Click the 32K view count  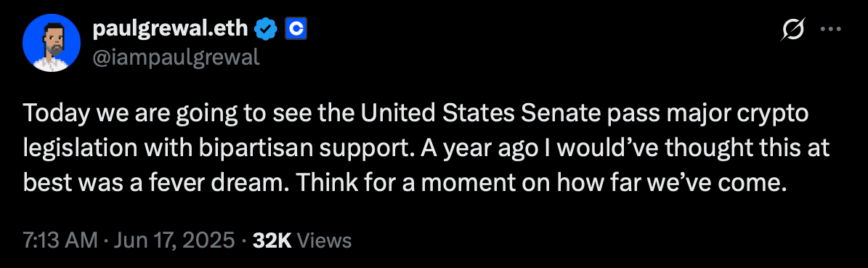pos(272,240)
